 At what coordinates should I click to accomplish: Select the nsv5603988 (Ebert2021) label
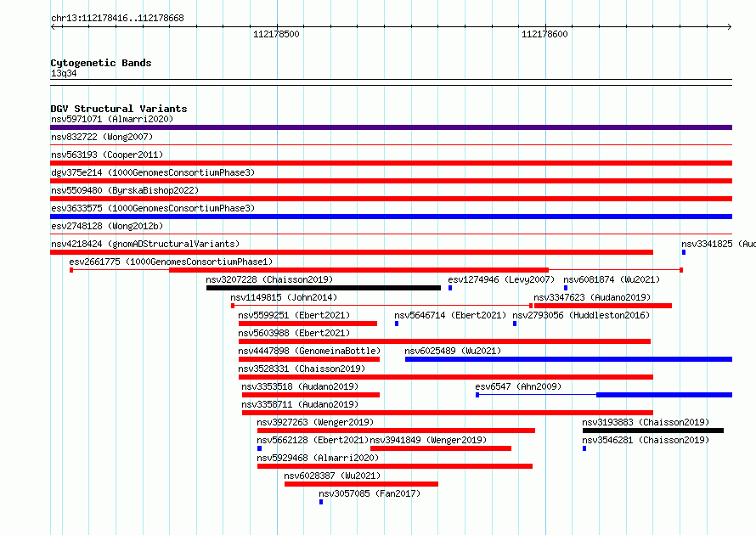point(294,333)
